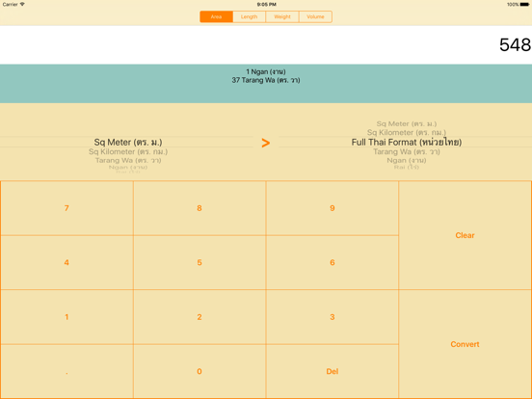The image size is (532, 399).
Task: Choose Tarang Wa in source unit picker
Action: 128,160
